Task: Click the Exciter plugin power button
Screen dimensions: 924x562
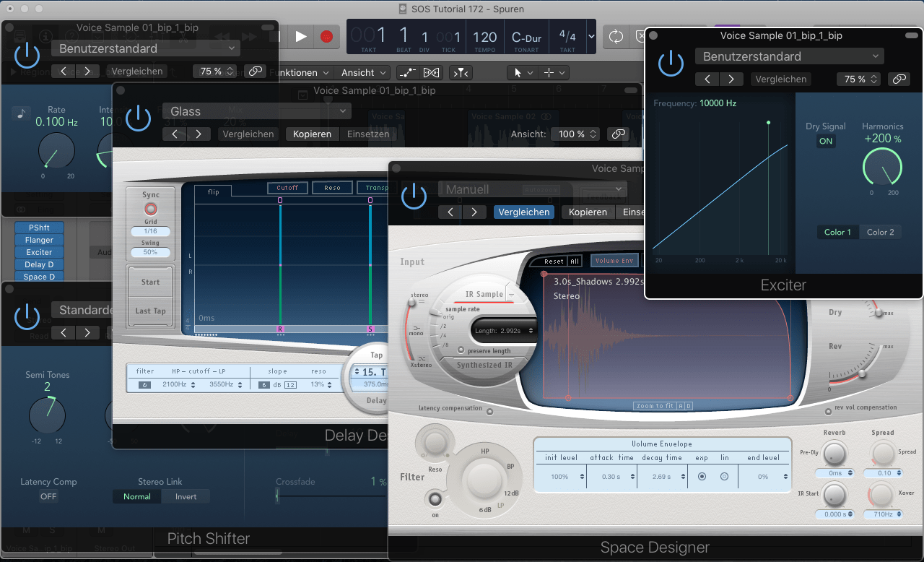Action: [671, 64]
